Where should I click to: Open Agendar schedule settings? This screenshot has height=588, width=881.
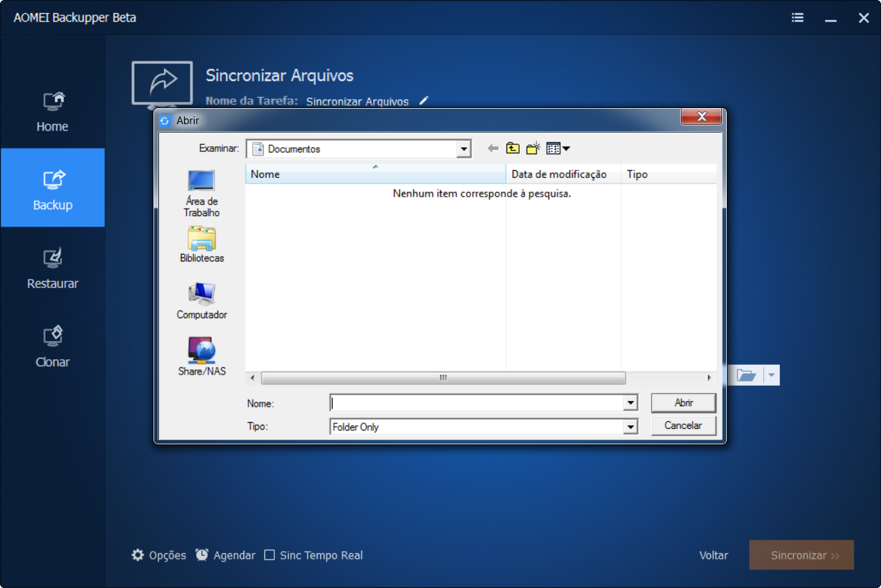point(225,555)
